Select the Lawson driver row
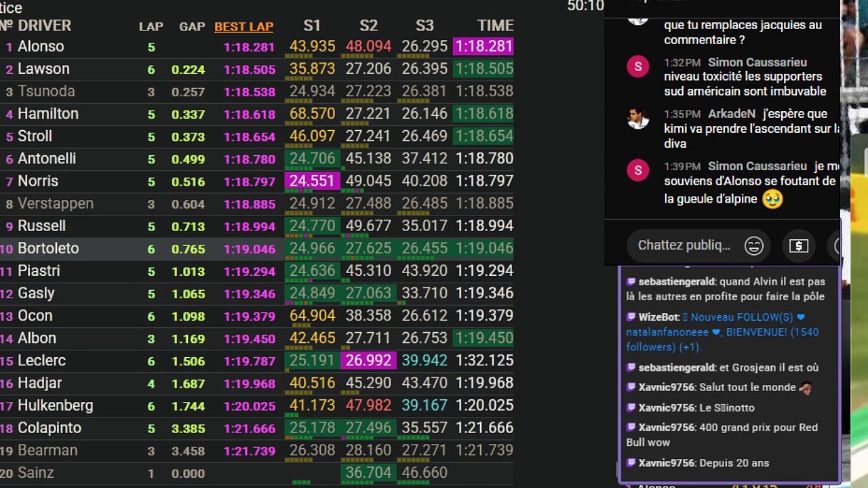 point(257,69)
